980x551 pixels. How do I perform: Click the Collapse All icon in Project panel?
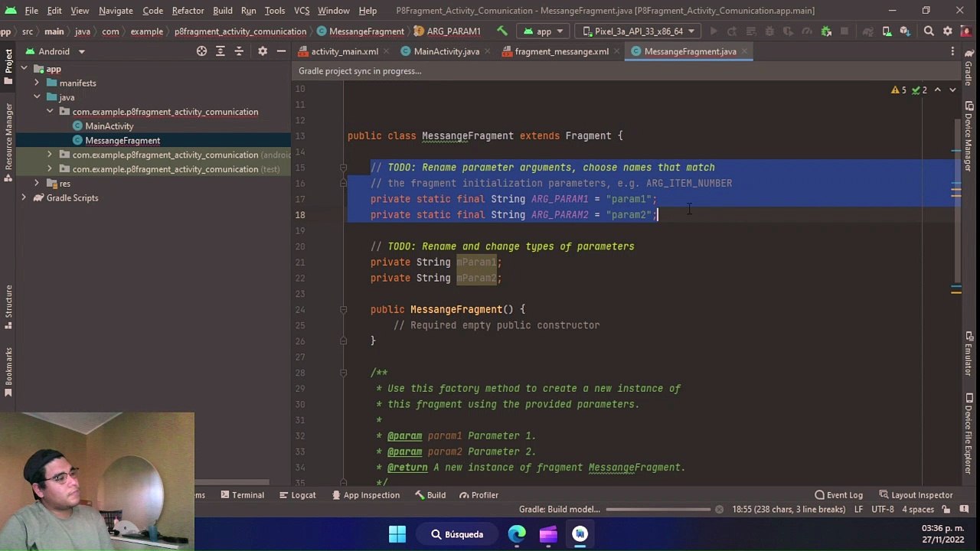tap(239, 51)
